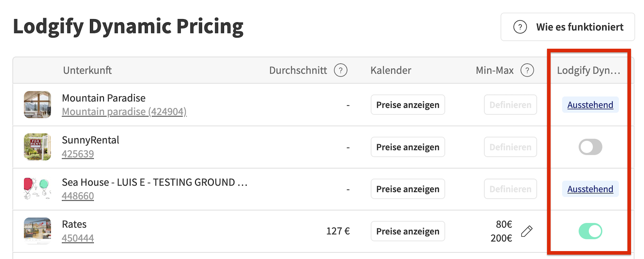Open the Mountain paradise (424904) link
Screen dimensions: 644x259
pyautogui.click(x=124, y=112)
